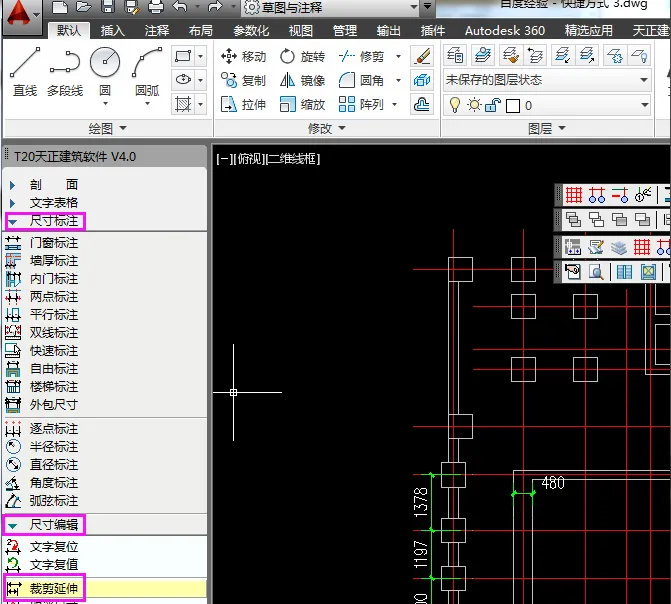The width and height of the screenshot is (671, 604).
Task: Click the Undo arrow in quick access toolbar
Action: coord(180,6)
